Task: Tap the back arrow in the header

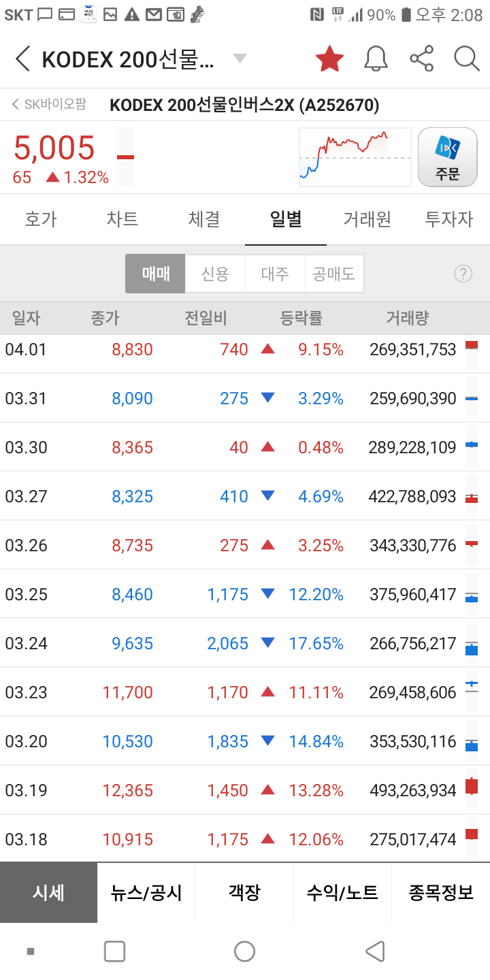Action: pos(23,59)
